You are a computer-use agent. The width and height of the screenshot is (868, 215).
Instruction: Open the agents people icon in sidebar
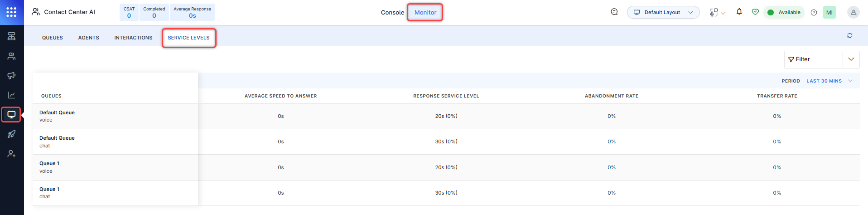(x=11, y=56)
